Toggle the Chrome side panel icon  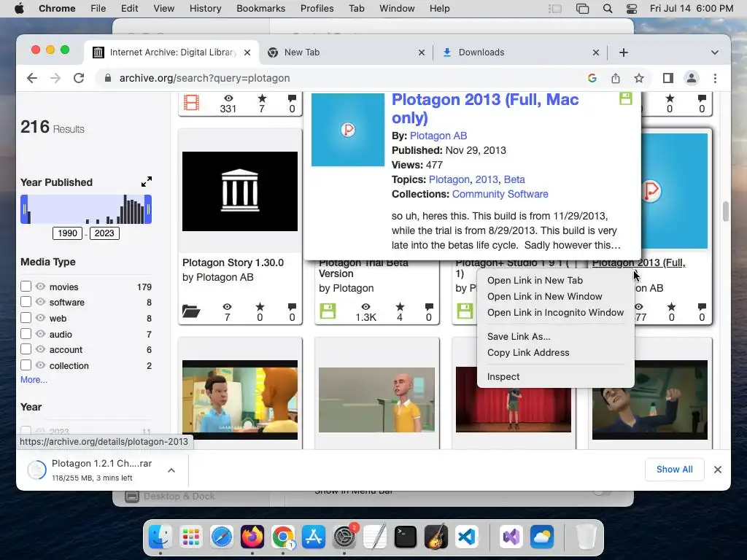pyautogui.click(x=668, y=78)
